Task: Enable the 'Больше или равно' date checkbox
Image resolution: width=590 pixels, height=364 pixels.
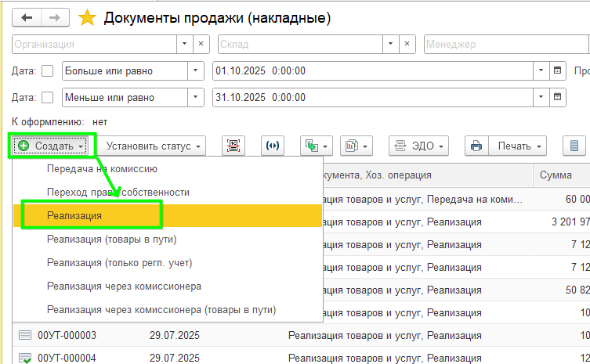Action: click(47, 71)
